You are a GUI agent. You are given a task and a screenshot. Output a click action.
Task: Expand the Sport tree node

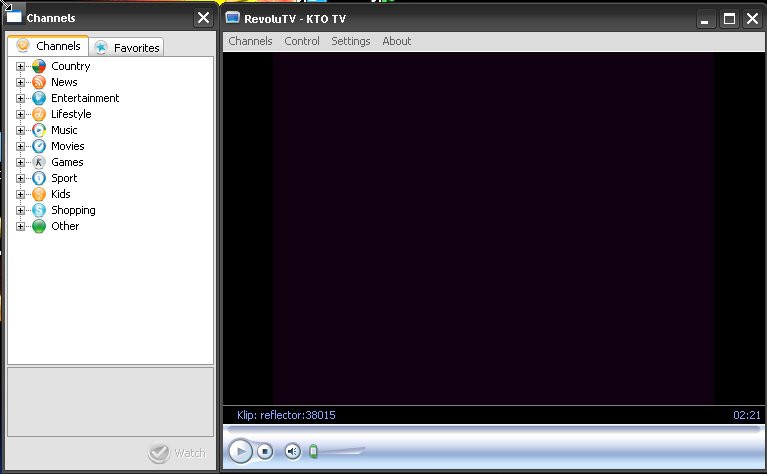pyautogui.click(x=20, y=179)
